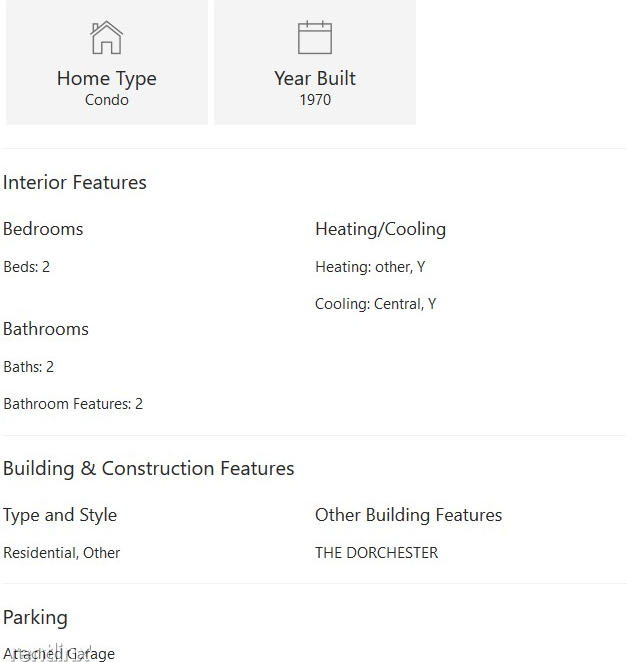Image resolution: width=627 pixels, height=662 pixels.
Task: Click the 1970 year value
Action: click(315, 100)
